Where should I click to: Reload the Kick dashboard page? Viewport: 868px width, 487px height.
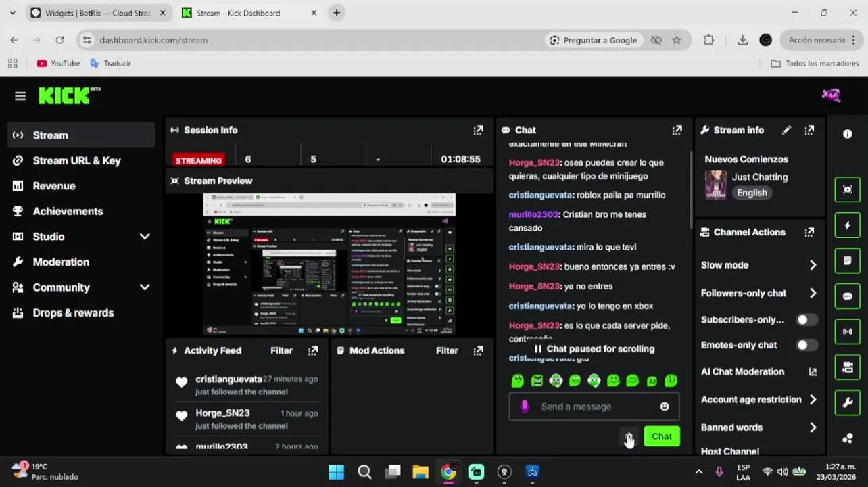click(x=59, y=40)
